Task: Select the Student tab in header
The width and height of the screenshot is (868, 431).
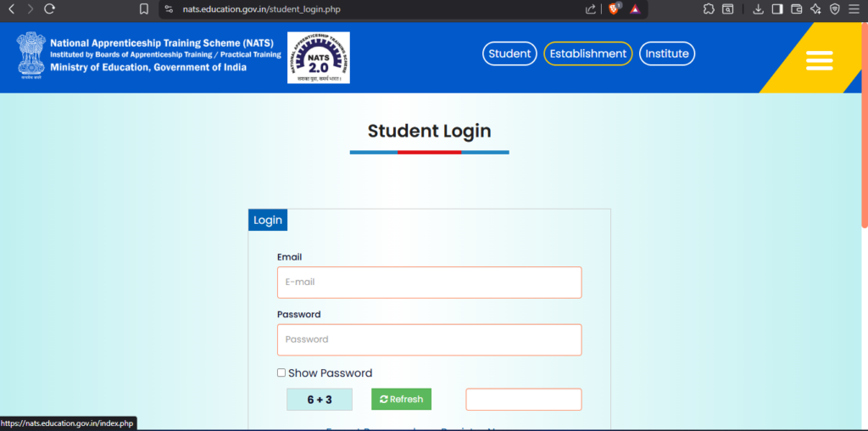Action: (509, 53)
